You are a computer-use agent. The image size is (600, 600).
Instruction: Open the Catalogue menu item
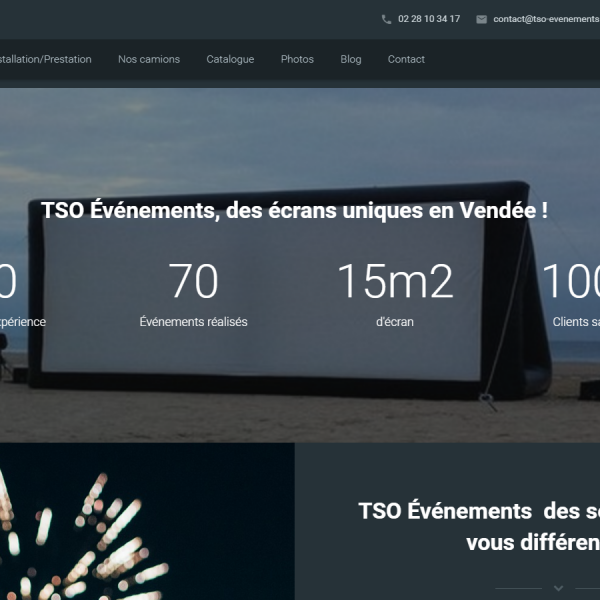click(230, 59)
